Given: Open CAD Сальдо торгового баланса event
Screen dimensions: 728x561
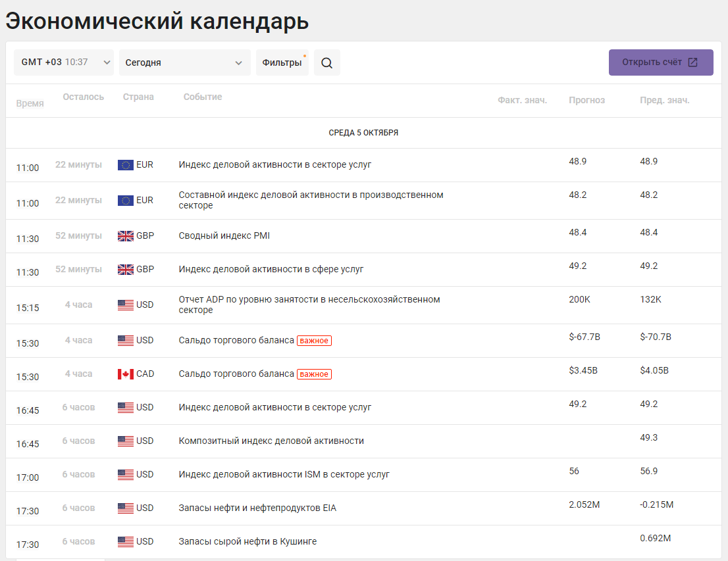Looking at the screenshot, I should [x=236, y=374].
